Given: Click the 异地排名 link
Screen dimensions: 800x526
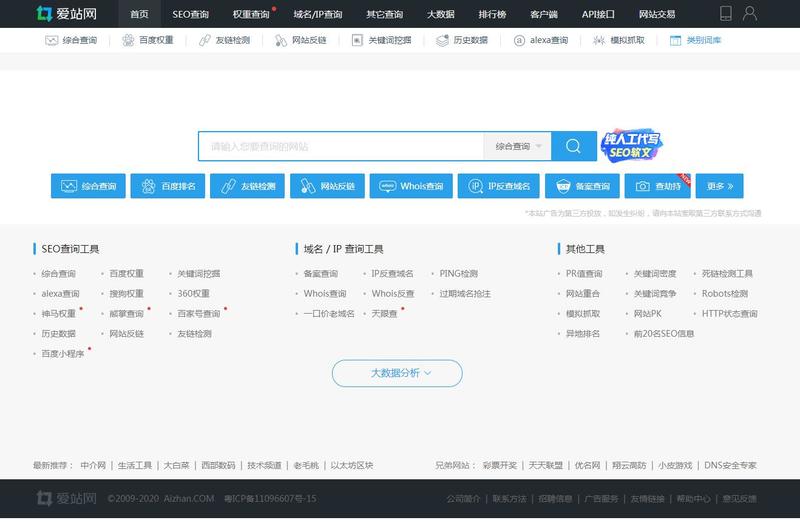Looking at the screenshot, I should (583, 334).
